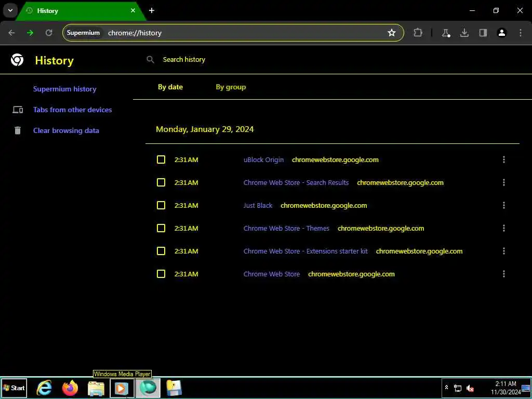The image size is (532, 399).
Task: Open the Windows Start button
Action: point(14,388)
